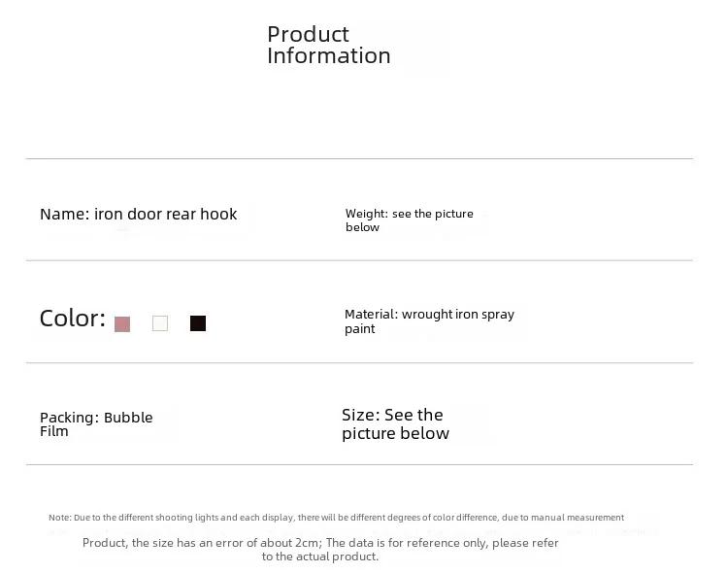Image resolution: width=728 pixels, height=573 pixels.
Task: Click the Product Information heading
Action: tap(329, 45)
